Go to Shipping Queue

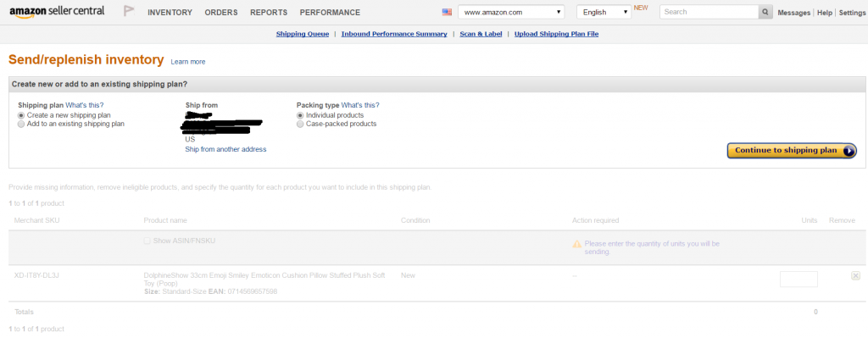(303, 34)
